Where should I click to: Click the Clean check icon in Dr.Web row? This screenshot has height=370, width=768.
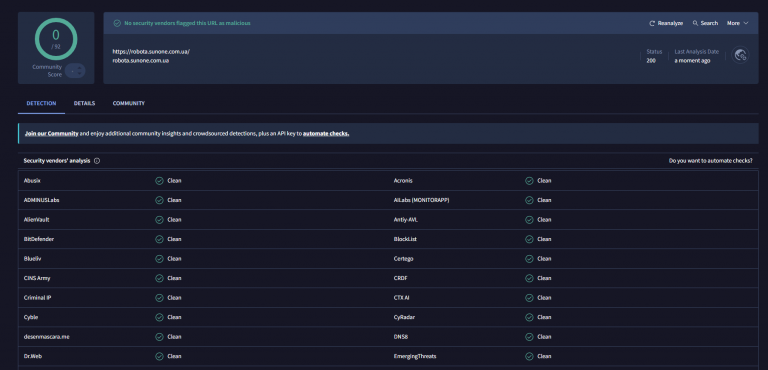[x=159, y=356]
